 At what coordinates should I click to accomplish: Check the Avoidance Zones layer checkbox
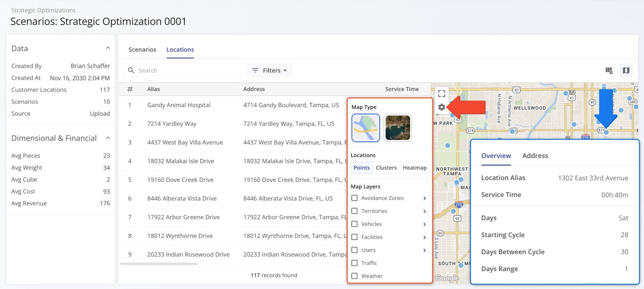coord(355,198)
